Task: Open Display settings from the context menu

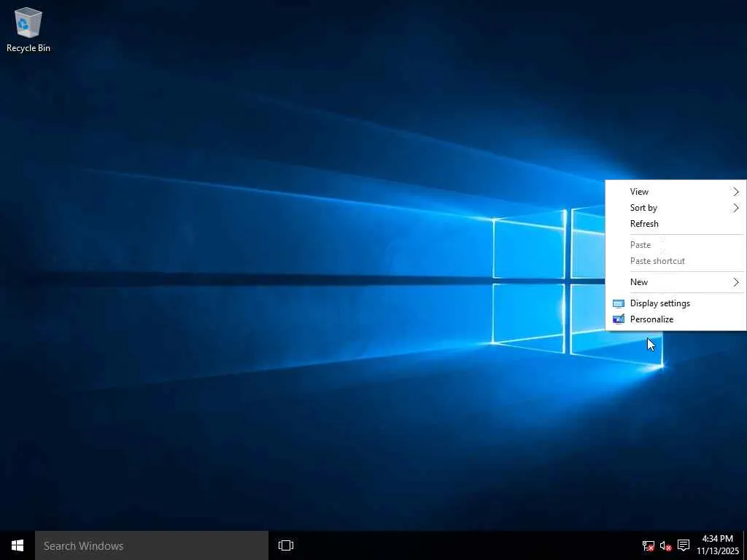Action: click(x=676, y=304)
